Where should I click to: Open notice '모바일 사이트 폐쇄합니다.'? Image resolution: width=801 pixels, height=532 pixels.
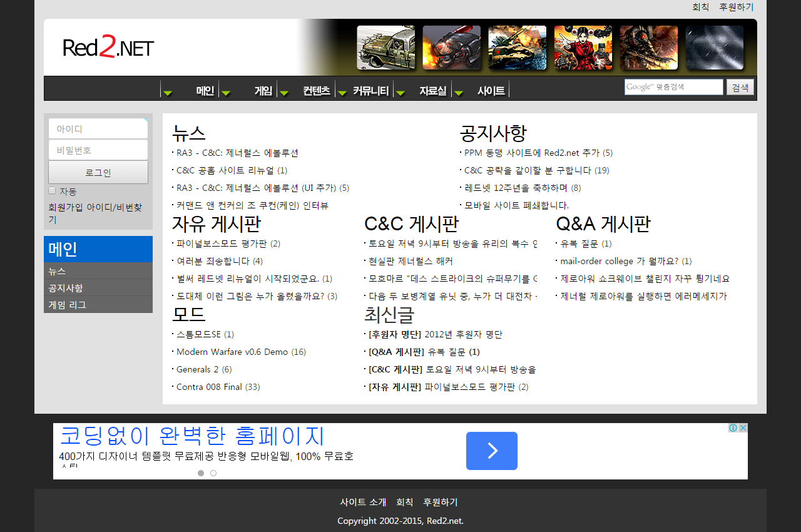click(x=516, y=205)
